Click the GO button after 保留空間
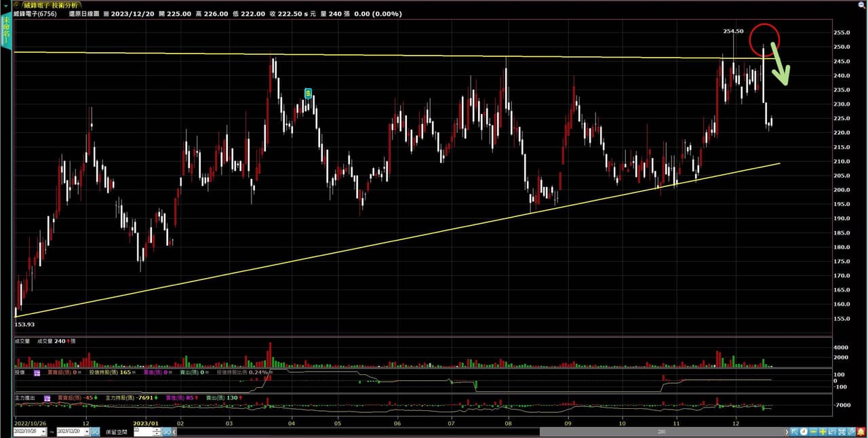Screen dimensions: 868x438 pyautogui.click(x=166, y=431)
